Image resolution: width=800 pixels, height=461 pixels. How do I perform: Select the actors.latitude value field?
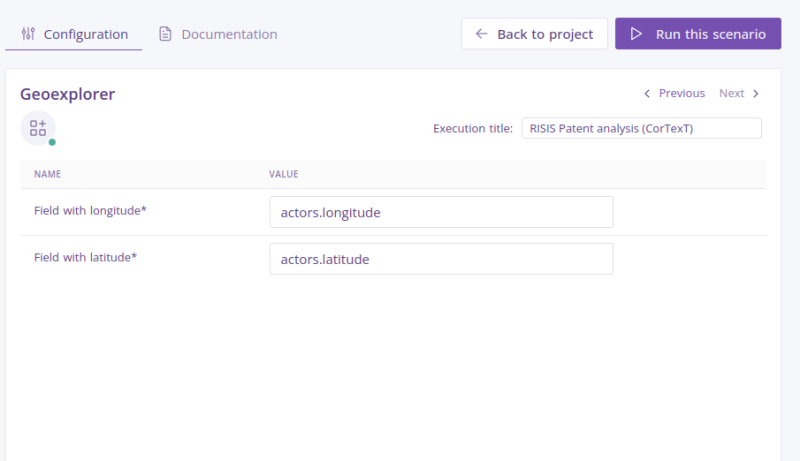click(441, 259)
